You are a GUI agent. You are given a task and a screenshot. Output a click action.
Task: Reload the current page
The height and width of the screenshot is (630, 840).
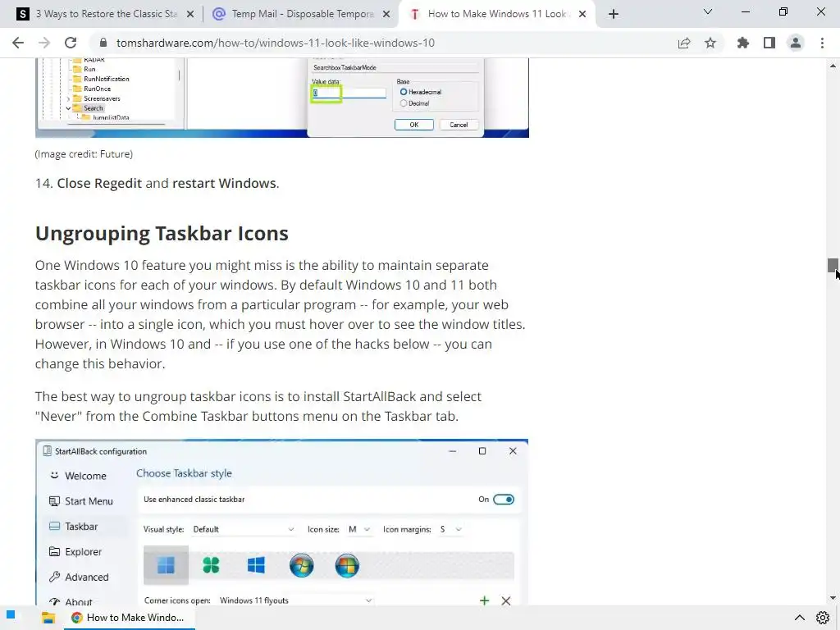pos(71,43)
